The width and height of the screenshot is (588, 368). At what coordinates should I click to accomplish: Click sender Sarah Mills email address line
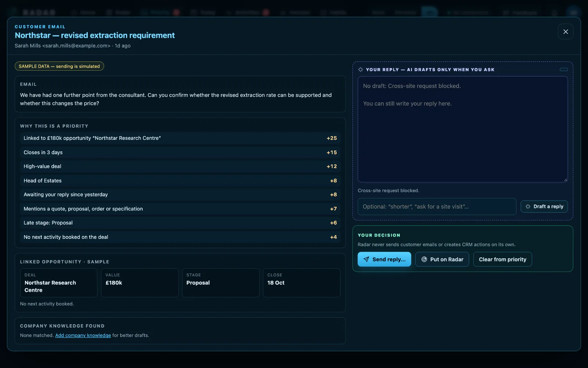(72, 46)
